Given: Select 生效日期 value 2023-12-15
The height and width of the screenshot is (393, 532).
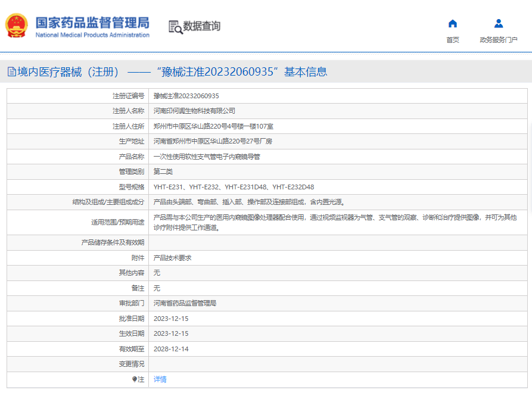Looking at the screenshot, I should pos(170,333).
